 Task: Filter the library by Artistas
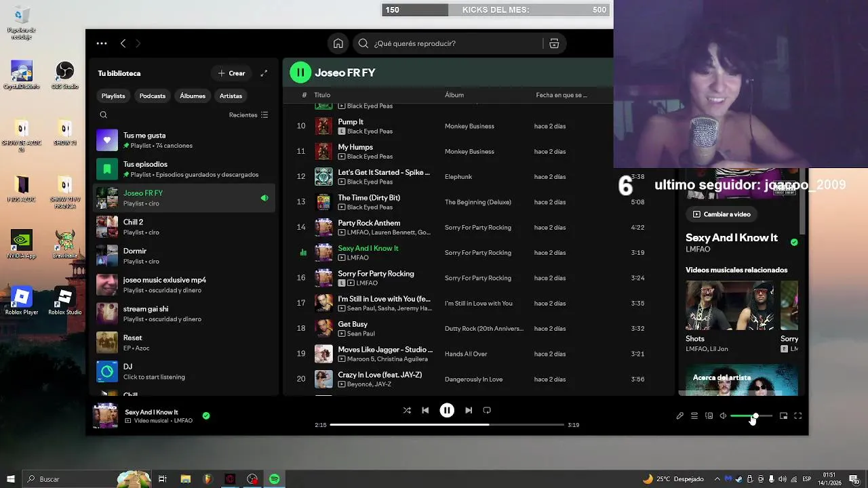[231, 96]
